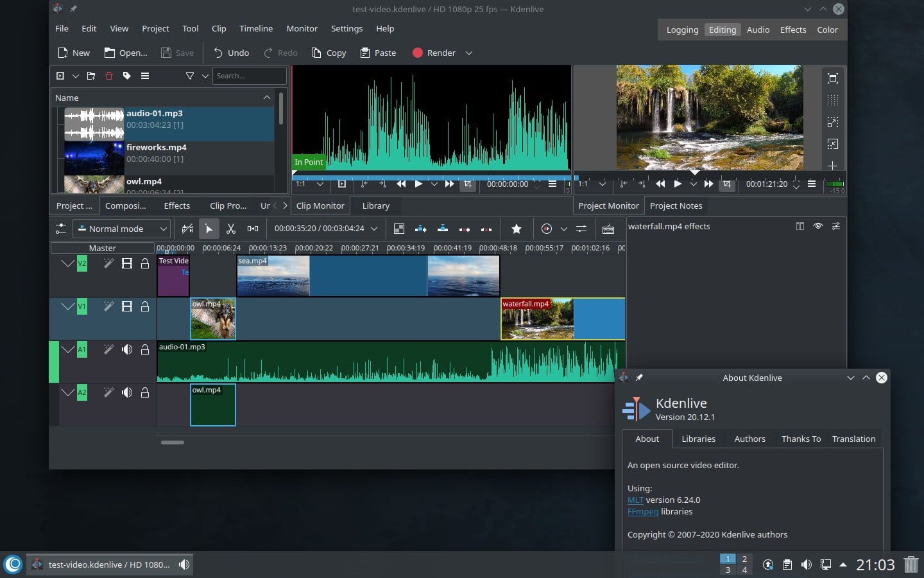Open the Favorite Effects star icon
The width and height of the screenshot is (924, 578).
517,229
